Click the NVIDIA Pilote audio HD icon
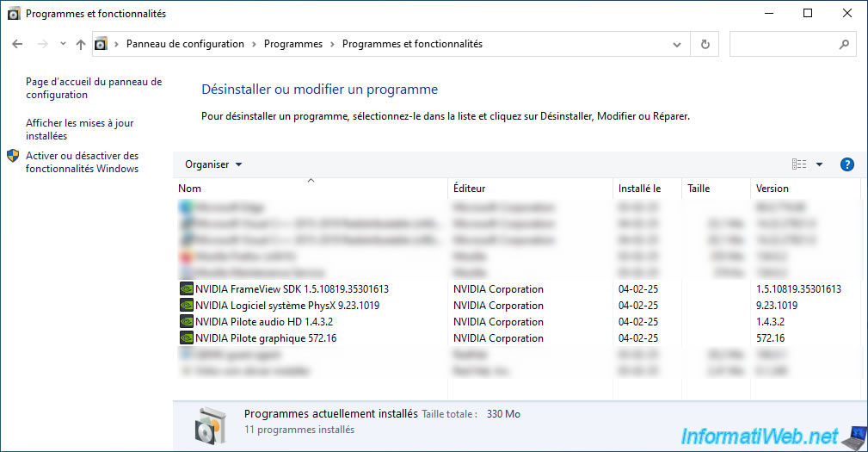Image resolution: width=868 pixels, height=452 pixels. click(x=187, y=321)
